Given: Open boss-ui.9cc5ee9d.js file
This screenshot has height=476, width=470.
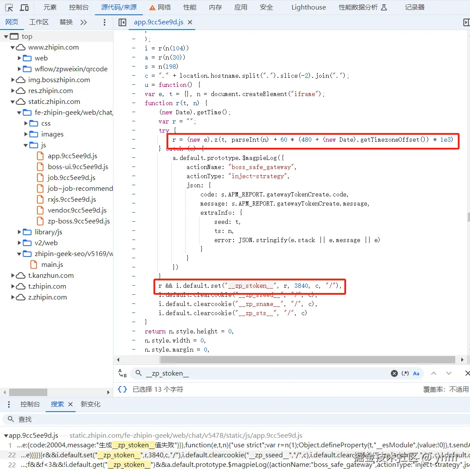Looking at the screenshot, I should [78, 167].
